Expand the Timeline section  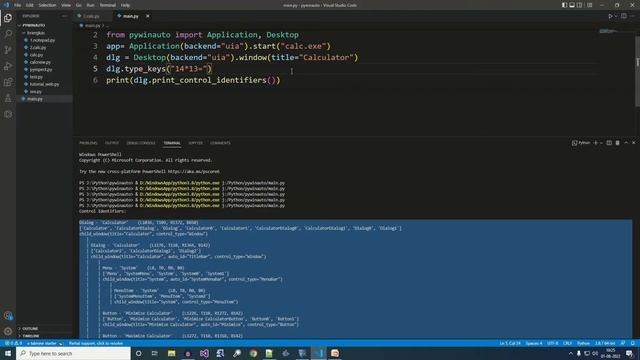pos(44,336)
